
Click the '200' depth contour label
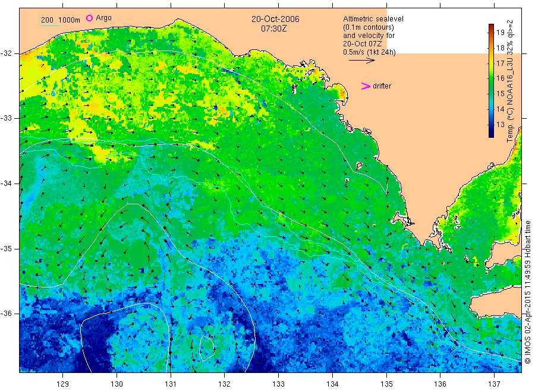(47, 20)
